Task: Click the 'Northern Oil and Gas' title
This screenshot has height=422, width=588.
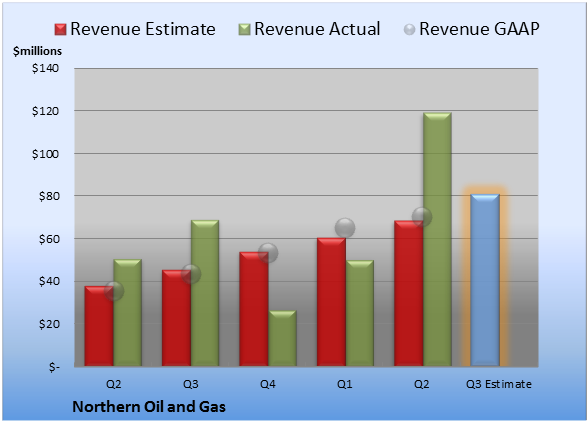Action: point(149,407)
